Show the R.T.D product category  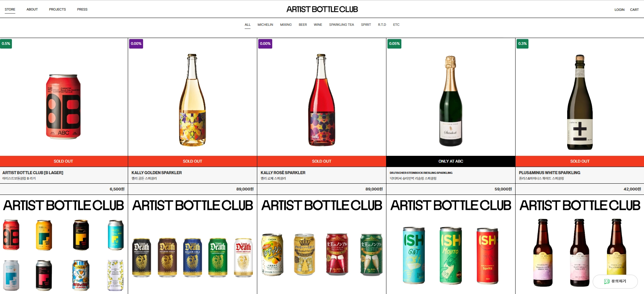(382, 25)
